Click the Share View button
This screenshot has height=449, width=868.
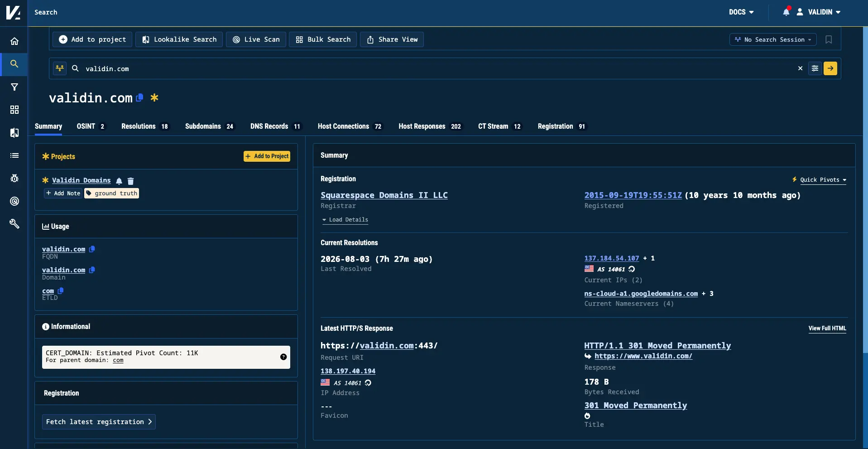(392, 39)
